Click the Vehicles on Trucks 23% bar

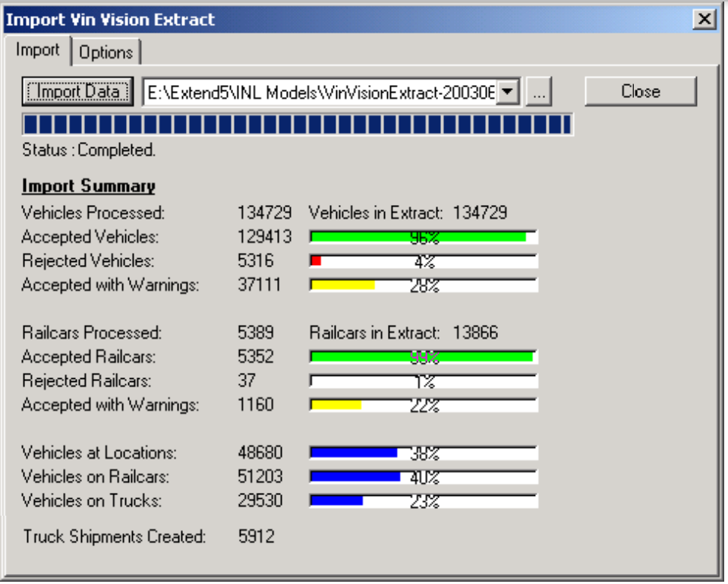point(423,501)
